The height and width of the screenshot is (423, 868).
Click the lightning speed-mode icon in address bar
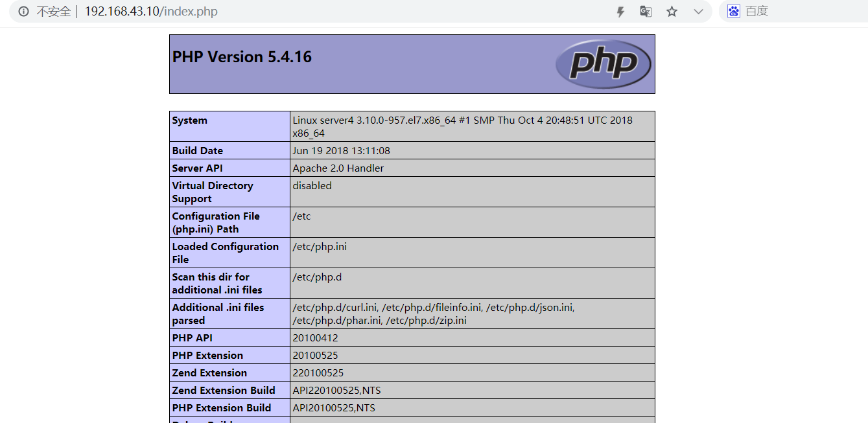(x=620, y=12)
